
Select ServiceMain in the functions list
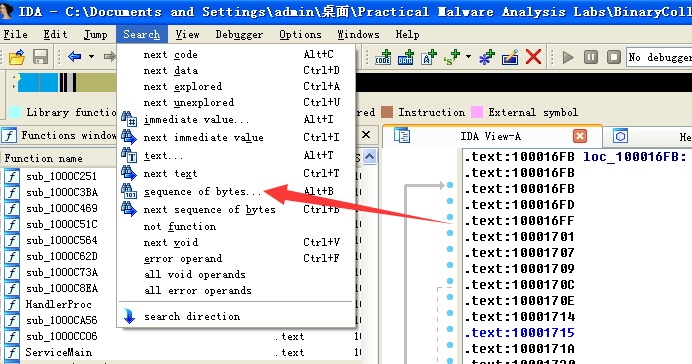(x=58, y=352)
